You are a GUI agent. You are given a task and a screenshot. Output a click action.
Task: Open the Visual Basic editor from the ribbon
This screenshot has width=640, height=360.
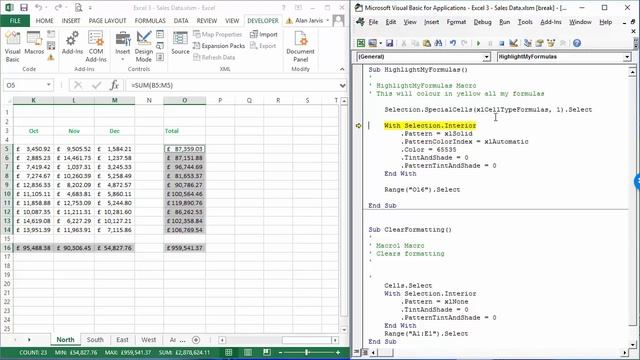[12, 47]
